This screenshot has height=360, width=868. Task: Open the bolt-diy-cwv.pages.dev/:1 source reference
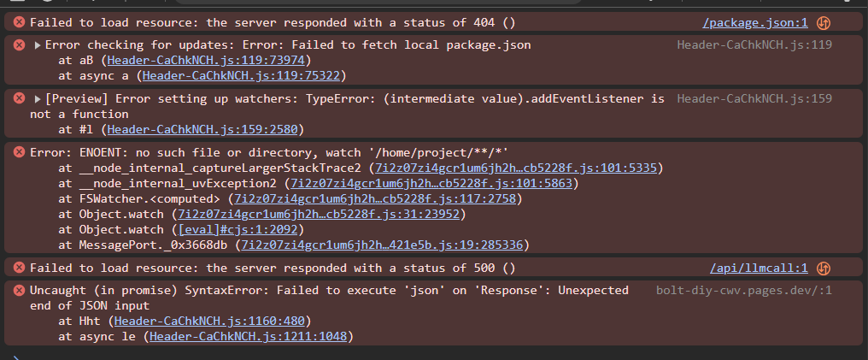tap(744, 290)
